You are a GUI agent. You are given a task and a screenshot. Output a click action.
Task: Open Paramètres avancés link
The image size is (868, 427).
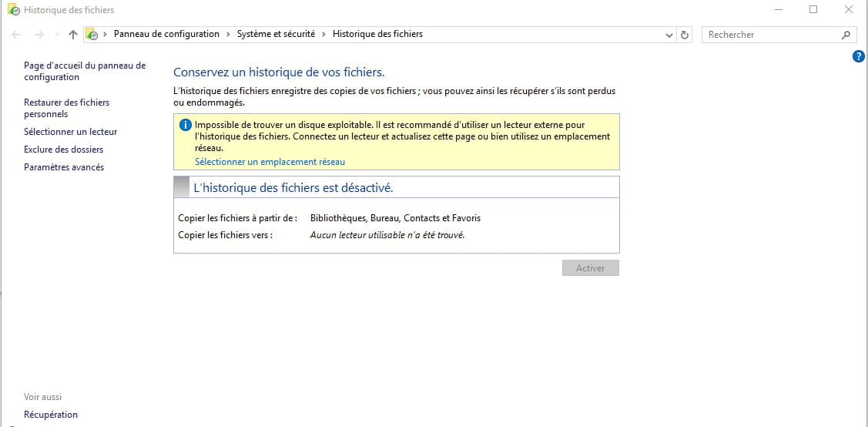click(64, 167)
